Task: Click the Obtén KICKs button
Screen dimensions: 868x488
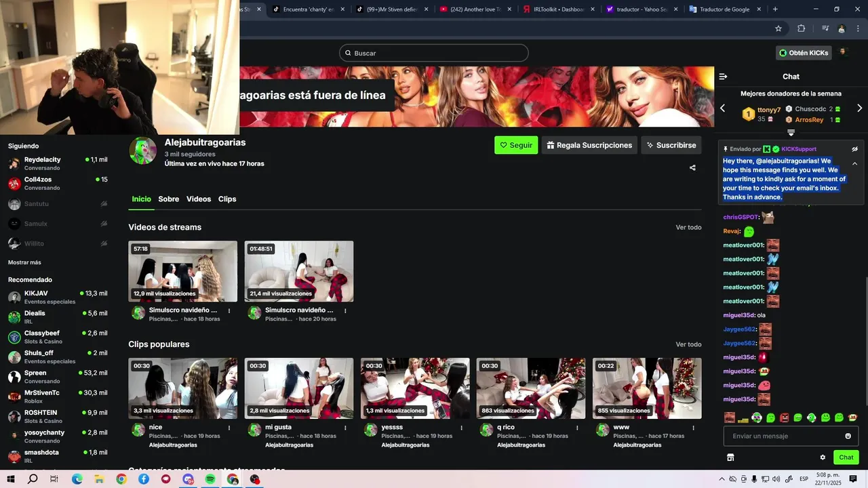Action: pos(804,53)
